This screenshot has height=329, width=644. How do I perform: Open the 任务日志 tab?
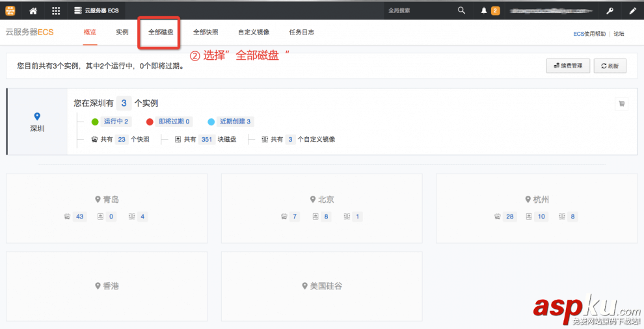301,32
